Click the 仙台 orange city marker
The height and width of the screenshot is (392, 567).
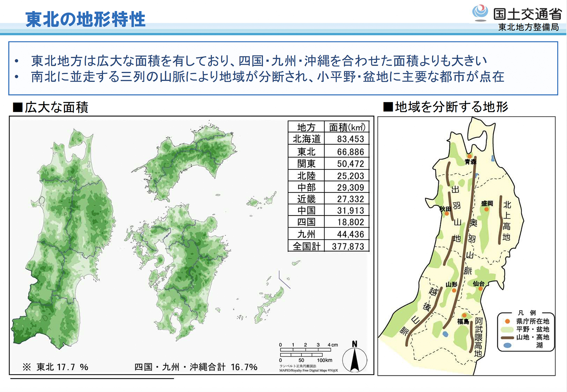[480, 289]
